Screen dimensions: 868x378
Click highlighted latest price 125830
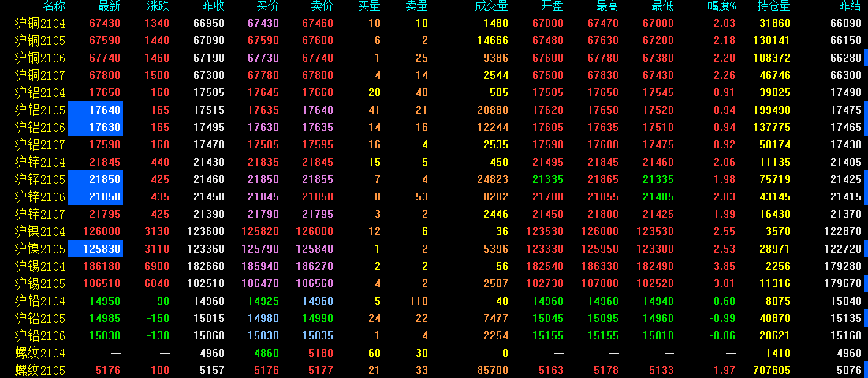coord(95,249)
